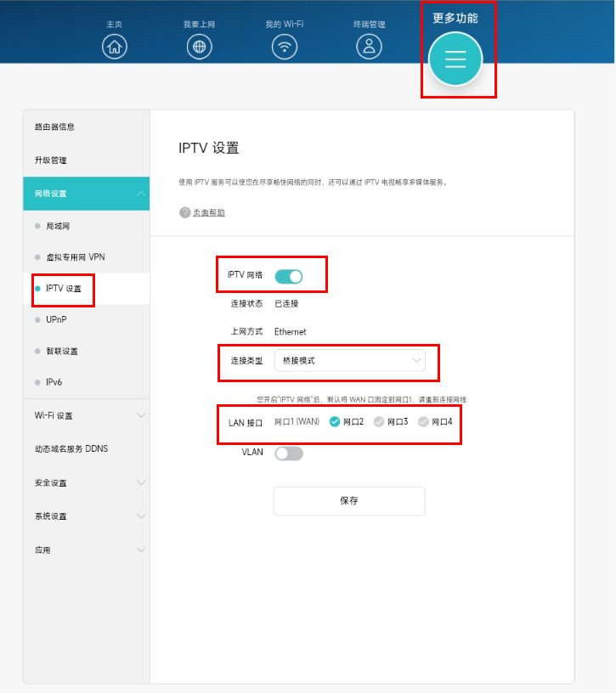This screenshot has height=693, width=616.
Task: Open 我的 Wi-Fi icon
Action: tap(285, 47)
